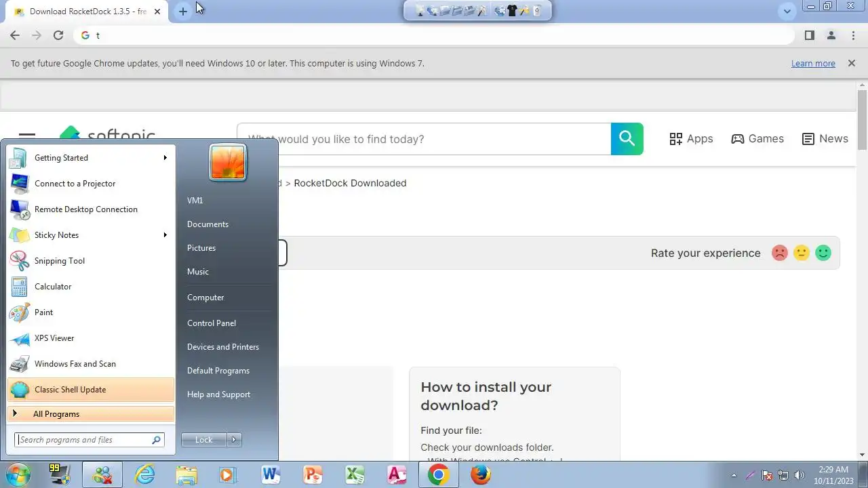Open the Softonic News section
The width and height of the screenshot is (868, 488).
(825, 138)
